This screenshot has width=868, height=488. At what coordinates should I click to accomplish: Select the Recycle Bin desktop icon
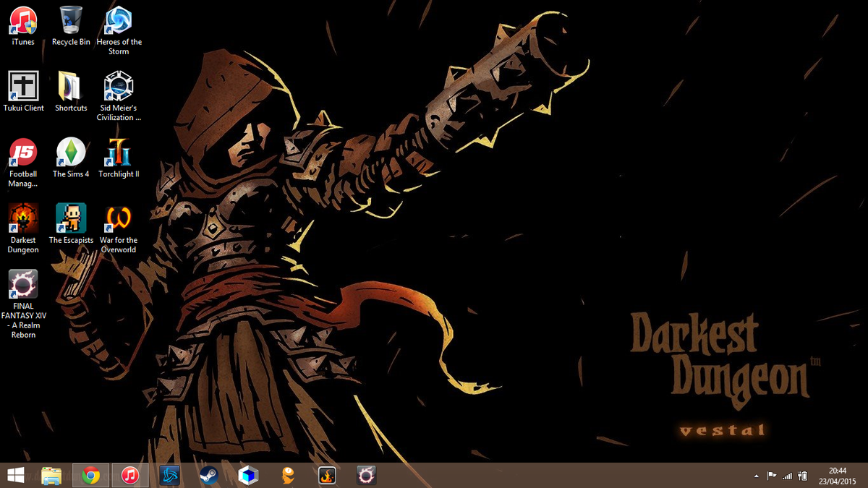pos(71,26)
